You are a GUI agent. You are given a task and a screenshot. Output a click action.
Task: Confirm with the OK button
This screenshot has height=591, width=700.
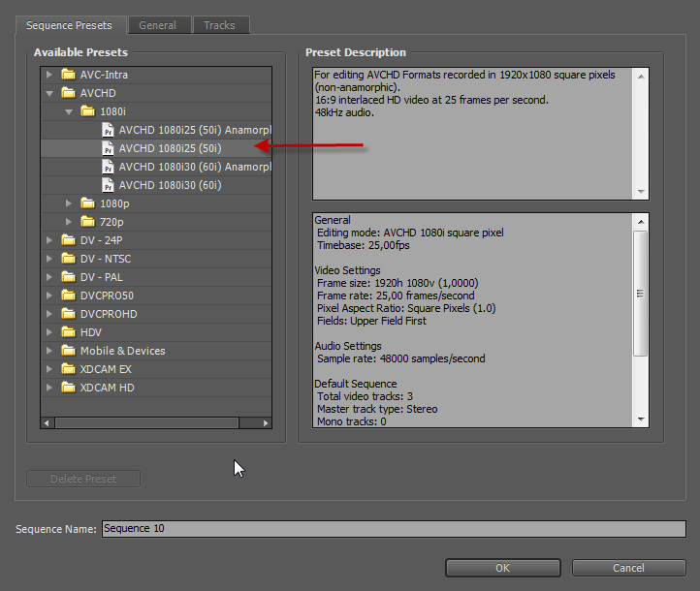click(502, 568)
